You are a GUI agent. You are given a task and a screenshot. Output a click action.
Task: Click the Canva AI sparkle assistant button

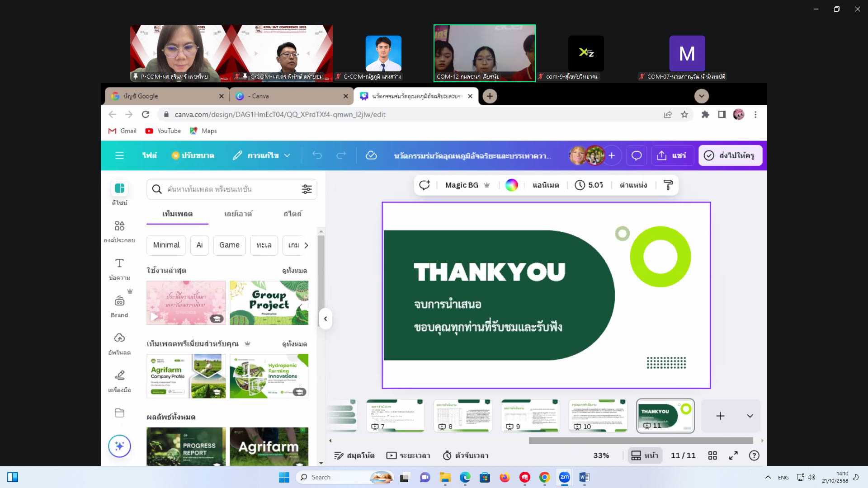tap(119, 446)
